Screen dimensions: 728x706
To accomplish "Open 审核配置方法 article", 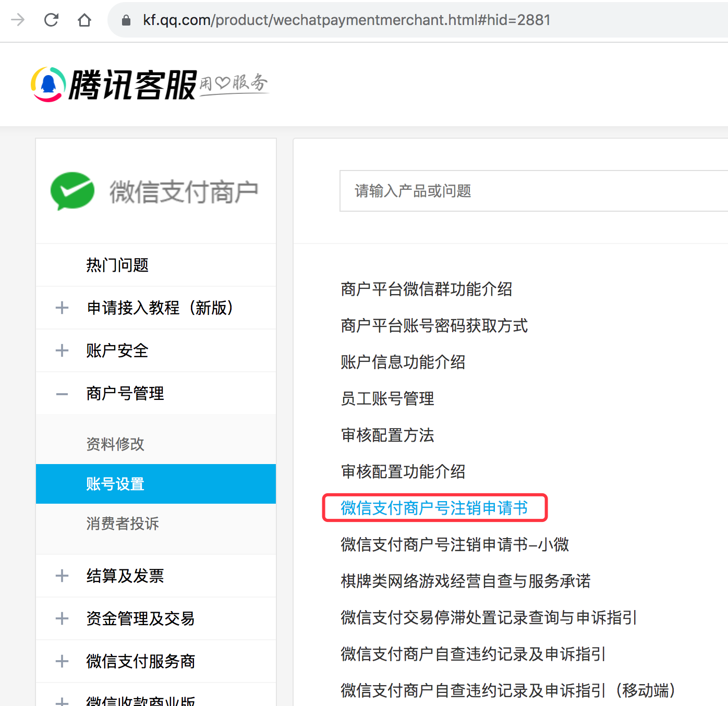I will point(387,435).
